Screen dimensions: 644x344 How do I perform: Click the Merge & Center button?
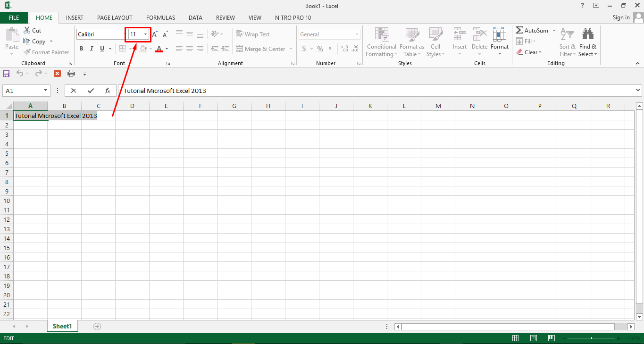[x=261, y=49]
